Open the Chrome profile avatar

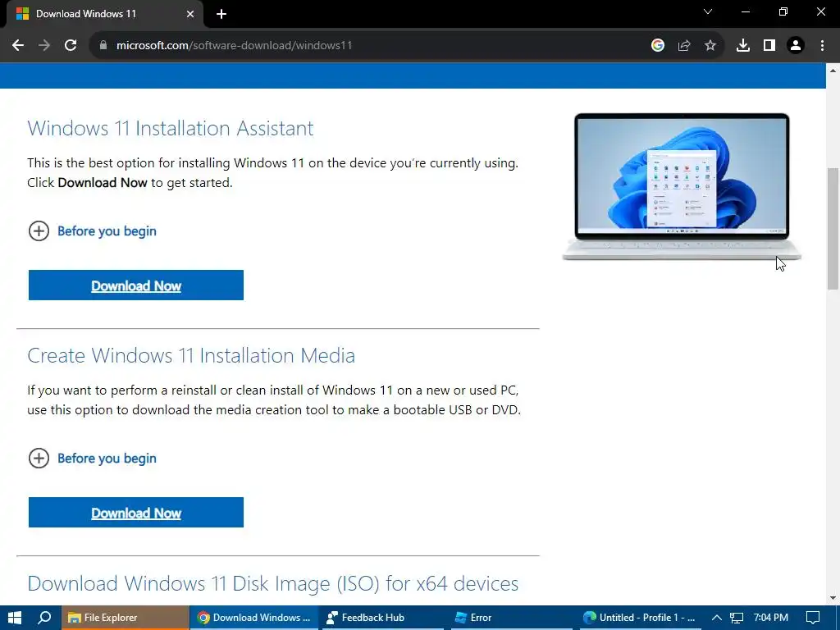click(x=796, y=46)
